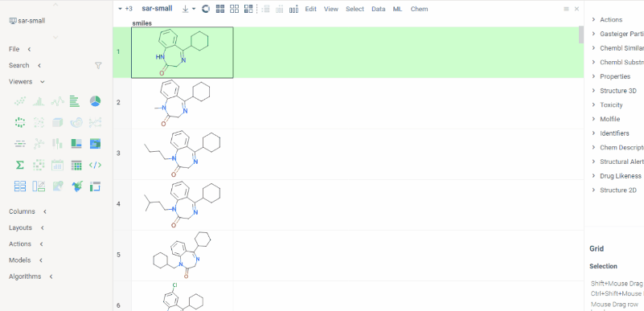Add the calendar viewer
The width and height of the screenshot is (644, 311).
[x=57, y=165]
